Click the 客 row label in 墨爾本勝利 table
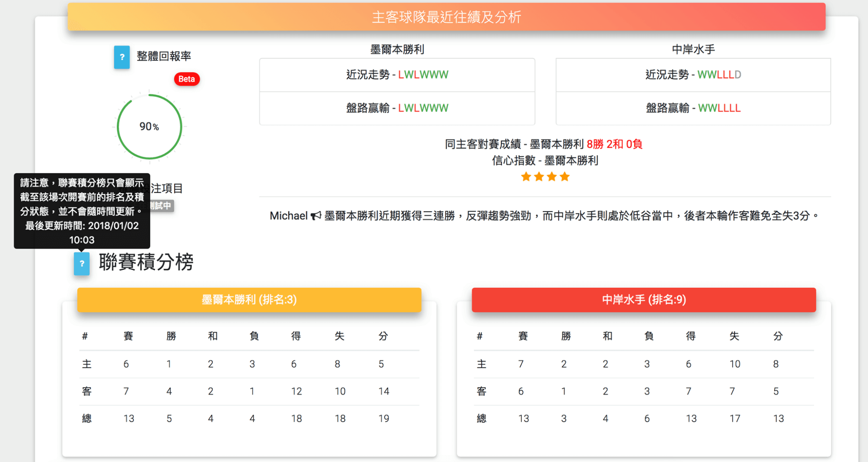868x462 pixels. coord(87,392)
